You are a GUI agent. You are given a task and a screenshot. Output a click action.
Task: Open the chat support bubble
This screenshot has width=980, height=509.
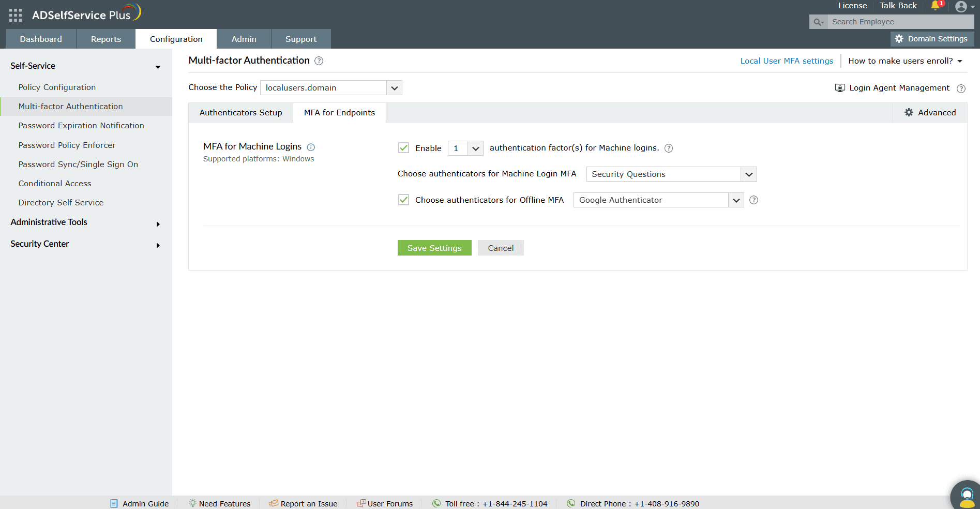coord(966,495)
